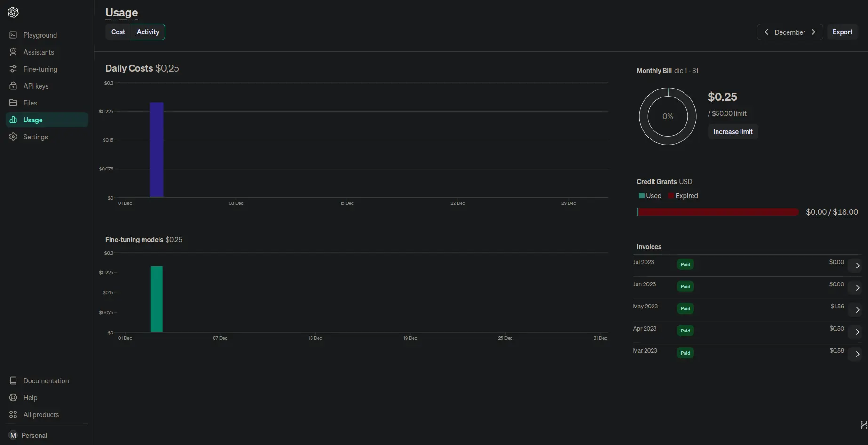Select Fine-tuning menu label
This screenshot has width=868, height=445.
click(x=40, y=69)
